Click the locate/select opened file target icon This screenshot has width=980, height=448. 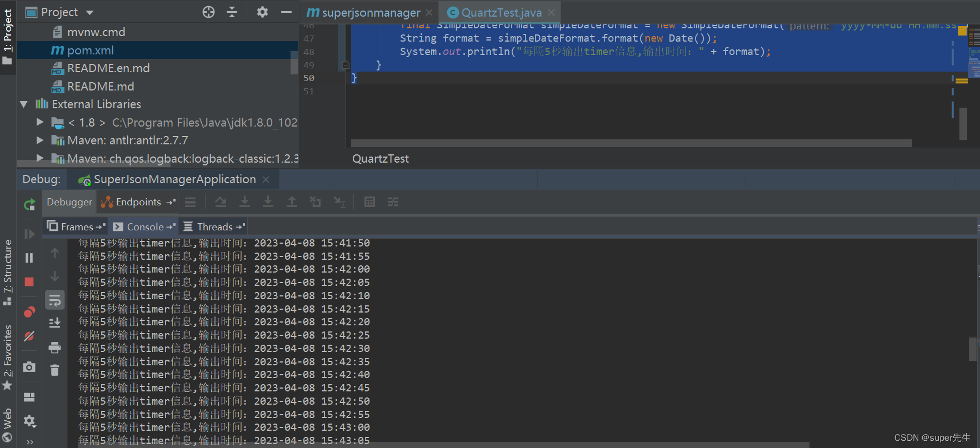coord(208,12)
